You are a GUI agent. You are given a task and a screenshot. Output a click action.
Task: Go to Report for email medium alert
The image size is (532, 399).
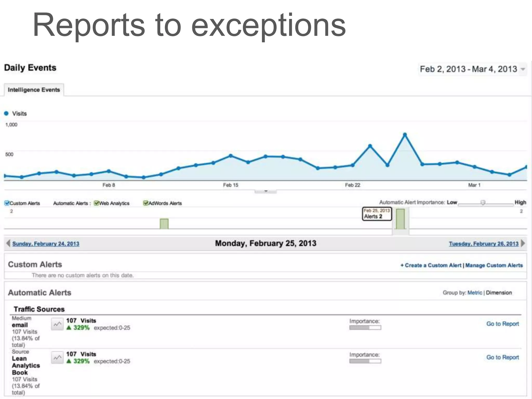502,324
